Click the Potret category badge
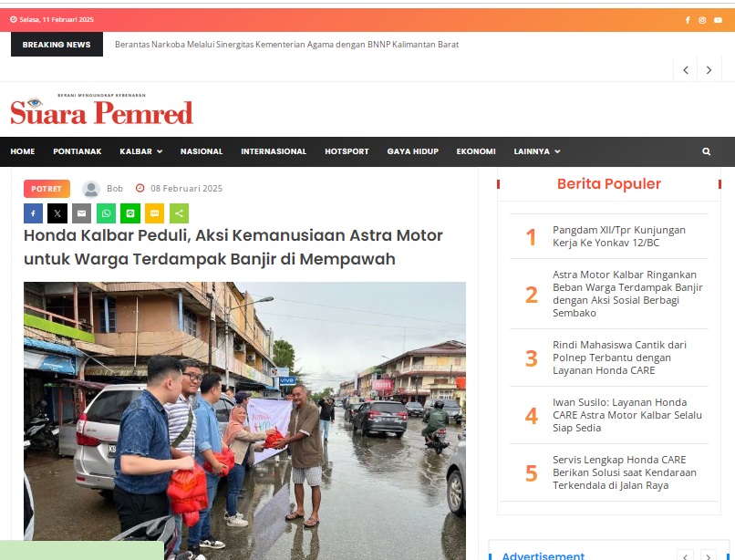Image resolution: width=735 pixels, height=560 pixels. coord(47,189)
